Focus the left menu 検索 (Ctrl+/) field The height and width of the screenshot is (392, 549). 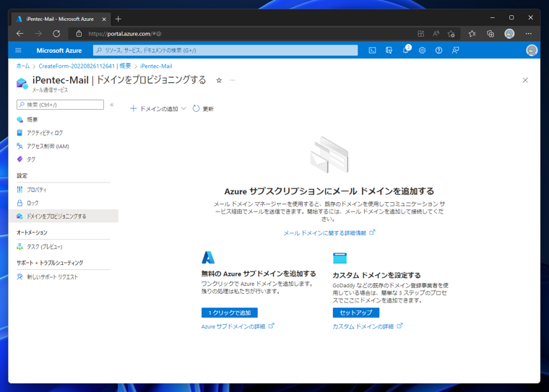(60, 105)
